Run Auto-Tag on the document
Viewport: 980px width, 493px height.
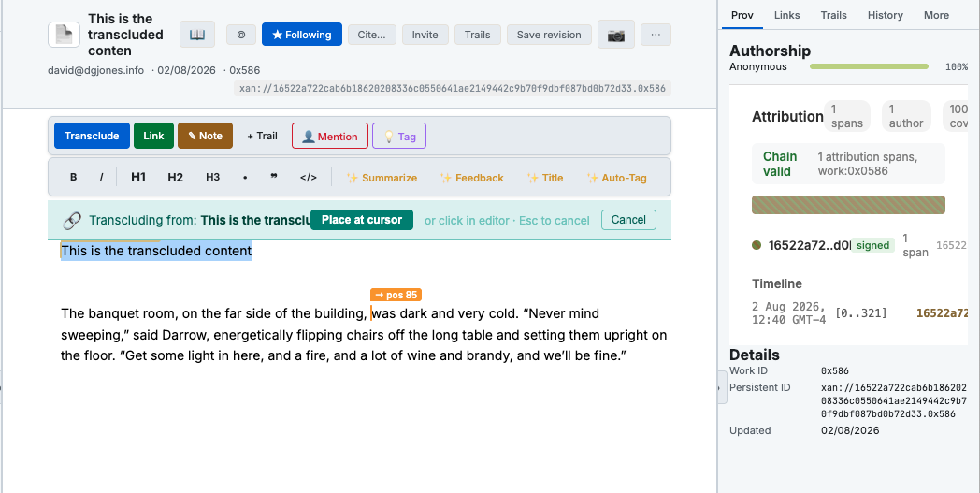click(616, 178)
